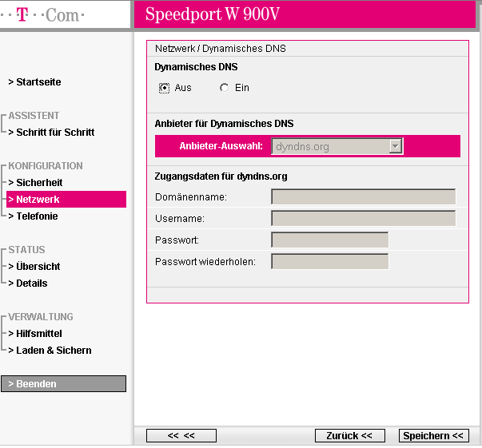The height and width of the screenshot is (448, 482).
Task: Click the << << button
Action: (x=181, y=436)
